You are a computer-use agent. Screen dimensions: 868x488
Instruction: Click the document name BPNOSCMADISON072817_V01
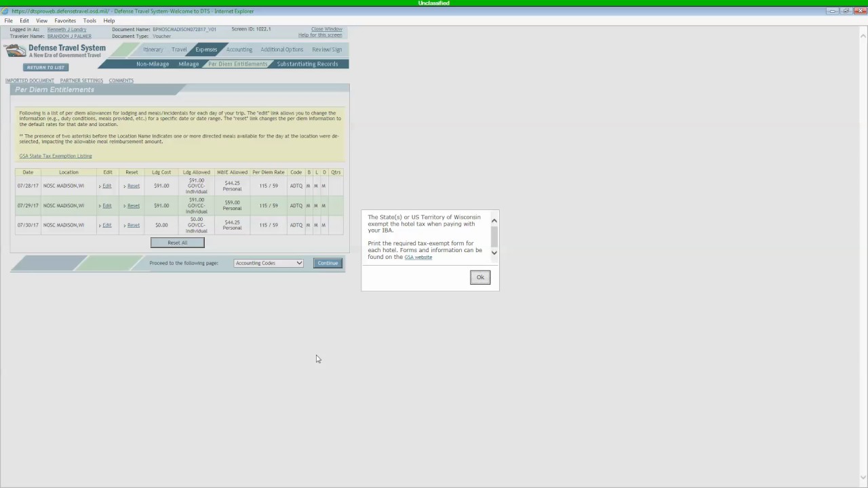(184, 30)
